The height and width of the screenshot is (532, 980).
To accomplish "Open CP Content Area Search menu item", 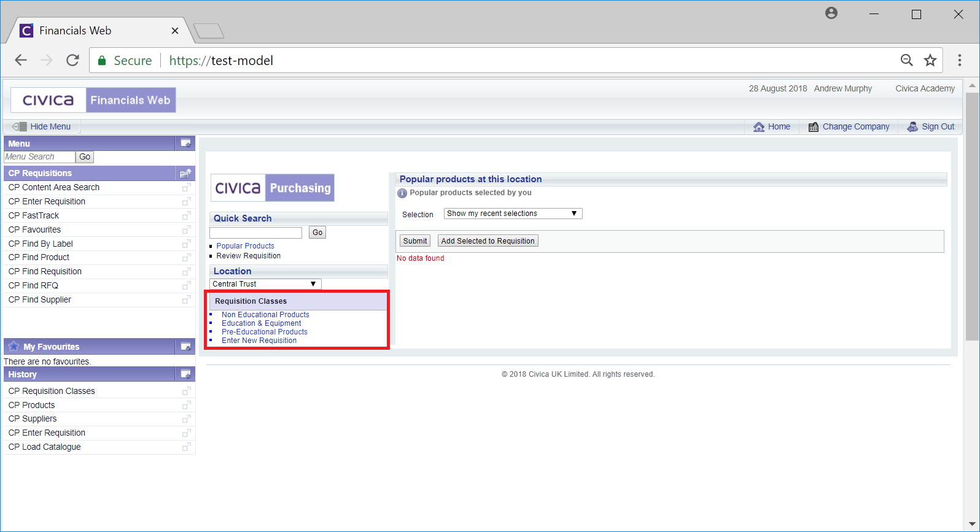I will pyautogui.click(x=54, y=187).
